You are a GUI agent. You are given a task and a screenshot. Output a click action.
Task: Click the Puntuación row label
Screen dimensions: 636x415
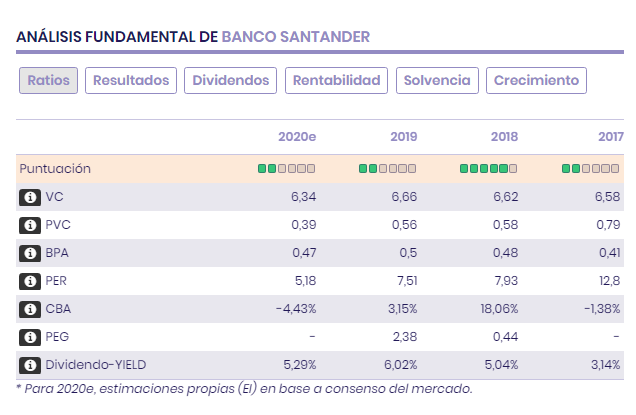[x=55, y=169]
